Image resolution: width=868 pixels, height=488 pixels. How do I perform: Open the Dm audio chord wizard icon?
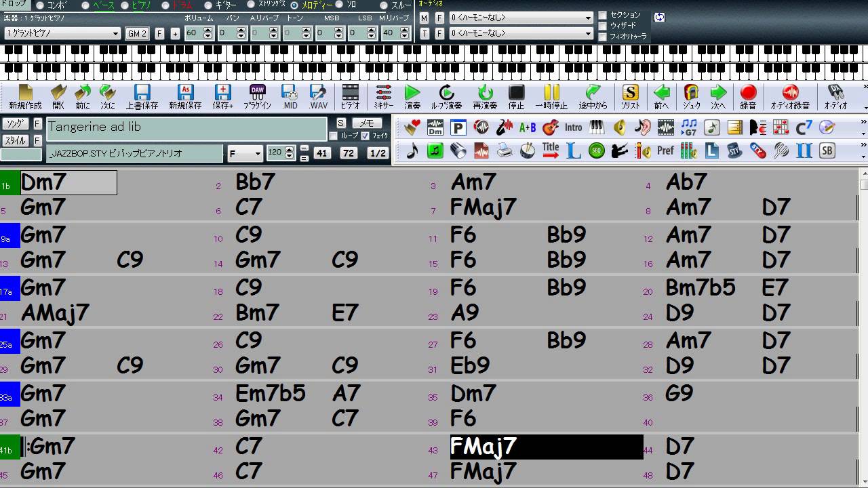(435, 127)
